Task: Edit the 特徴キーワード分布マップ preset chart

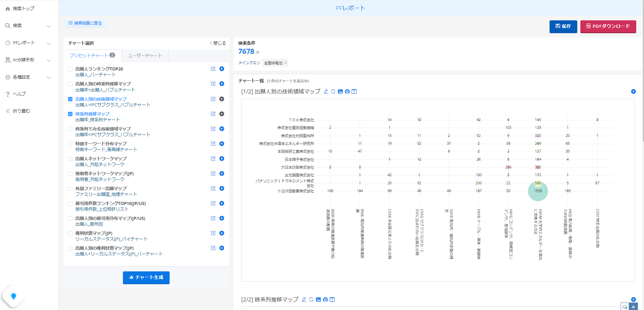Action: [x=213, y=144]
